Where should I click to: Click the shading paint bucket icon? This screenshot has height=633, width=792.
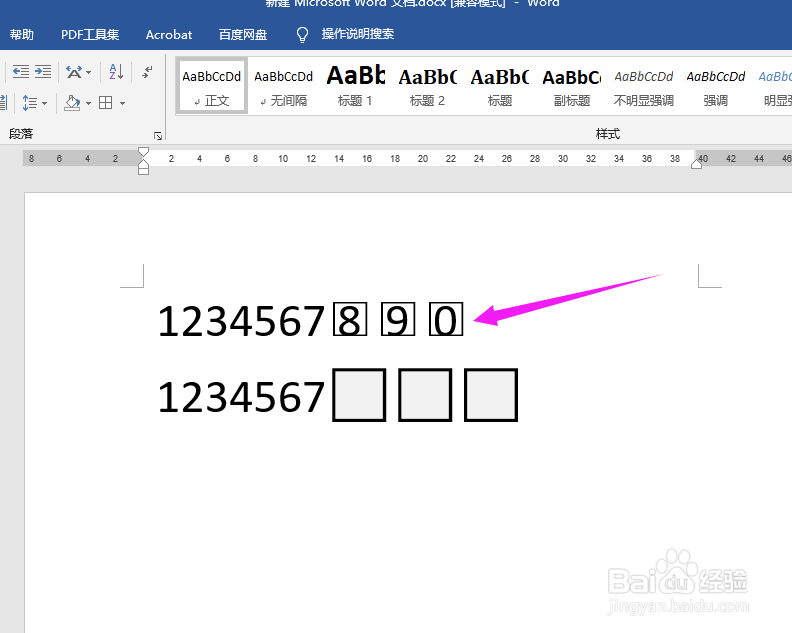(72, 103)
